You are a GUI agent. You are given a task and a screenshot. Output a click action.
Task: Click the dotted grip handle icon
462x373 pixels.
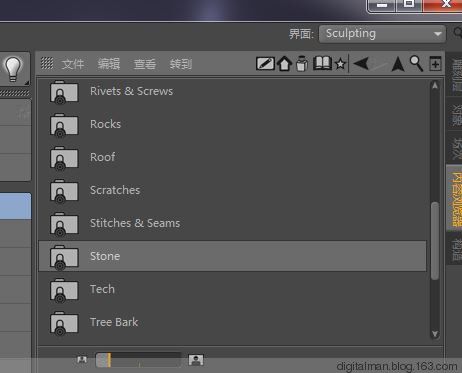coord(47,63)
